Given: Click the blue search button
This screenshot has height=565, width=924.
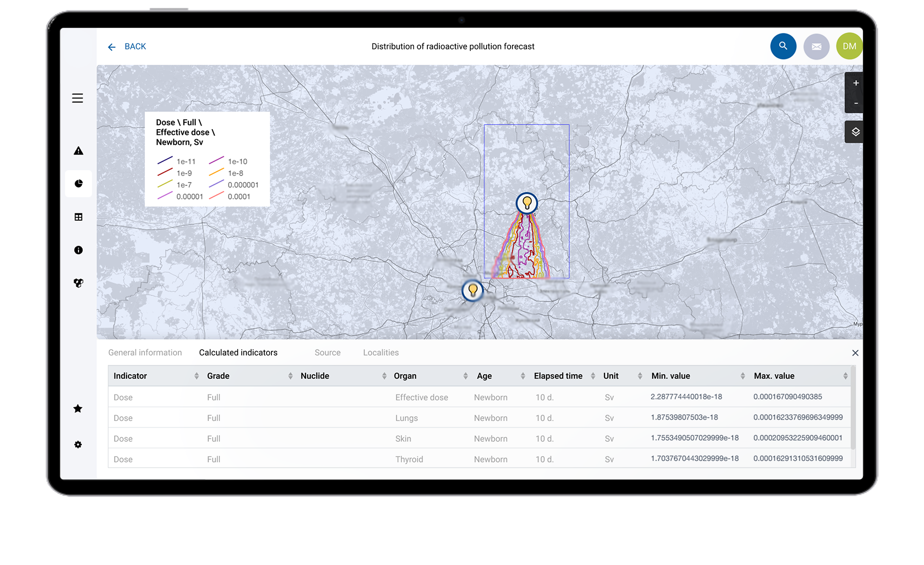Looking at the screenshot, I should 783,46.
